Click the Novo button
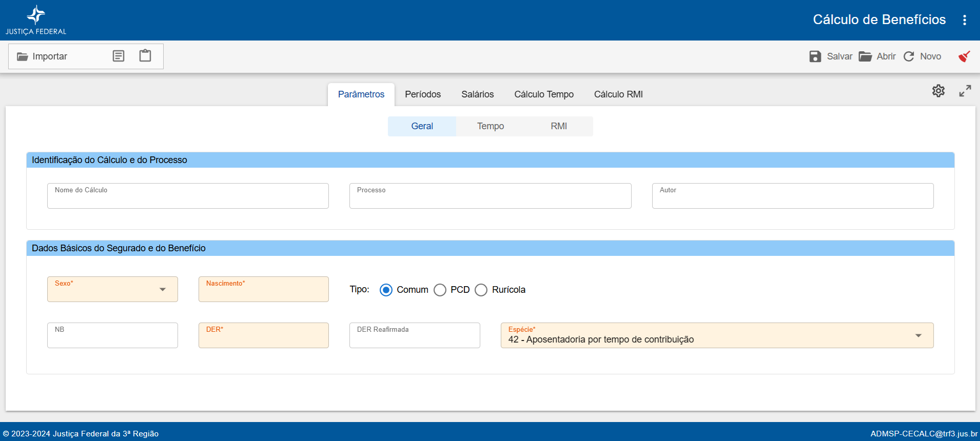Screen dimensions: 980x441 point(922,56)
